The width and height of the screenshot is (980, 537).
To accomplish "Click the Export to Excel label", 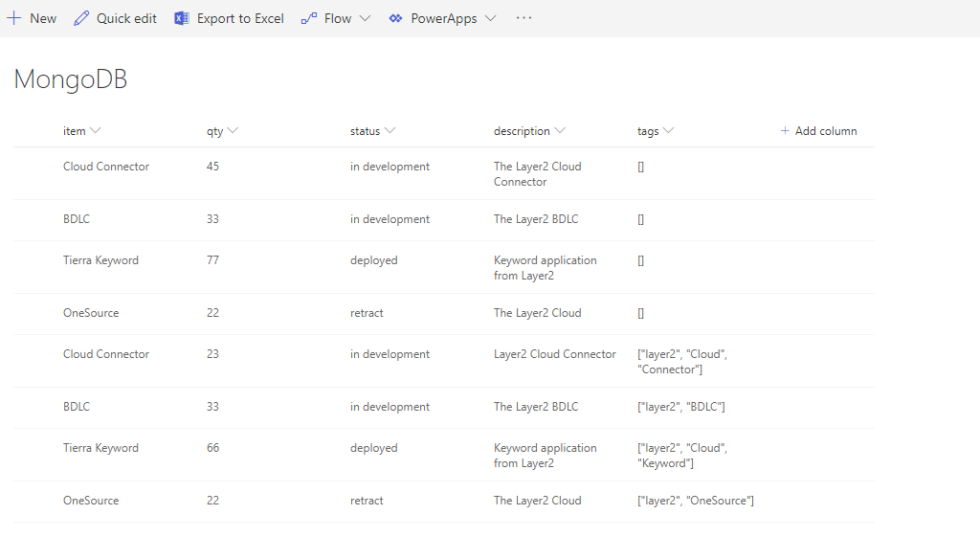I will coord(240,18).
